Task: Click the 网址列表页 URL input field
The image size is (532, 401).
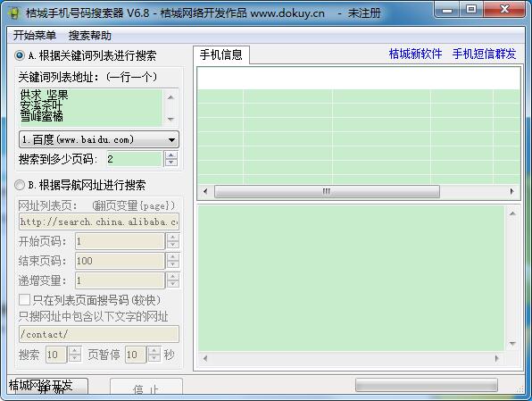Action: (x=99, y=221)
